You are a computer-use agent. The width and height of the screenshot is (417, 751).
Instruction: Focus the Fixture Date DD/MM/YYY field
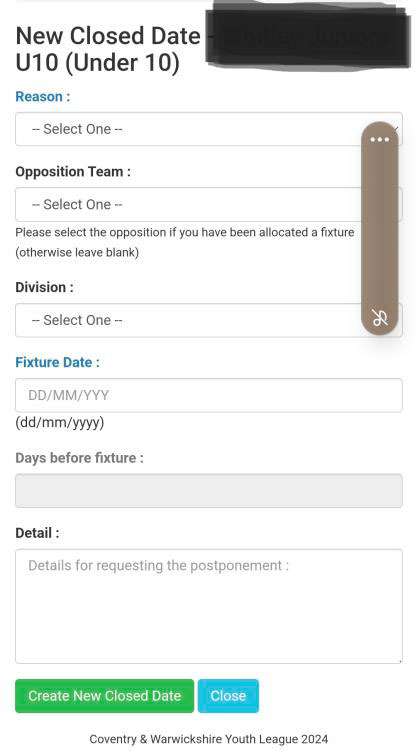click(x=209, y=395)
